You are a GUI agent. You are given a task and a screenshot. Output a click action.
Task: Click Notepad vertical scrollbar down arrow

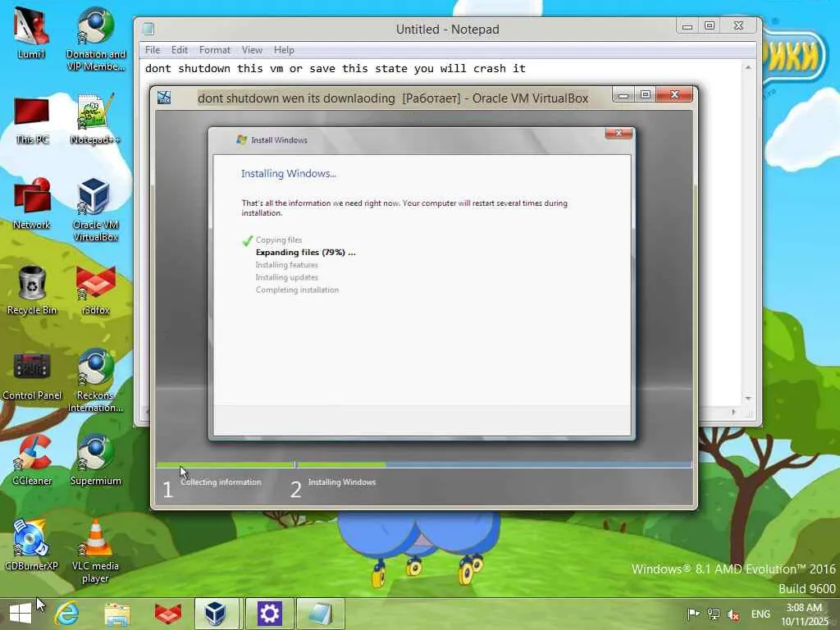tap(748, 399)
